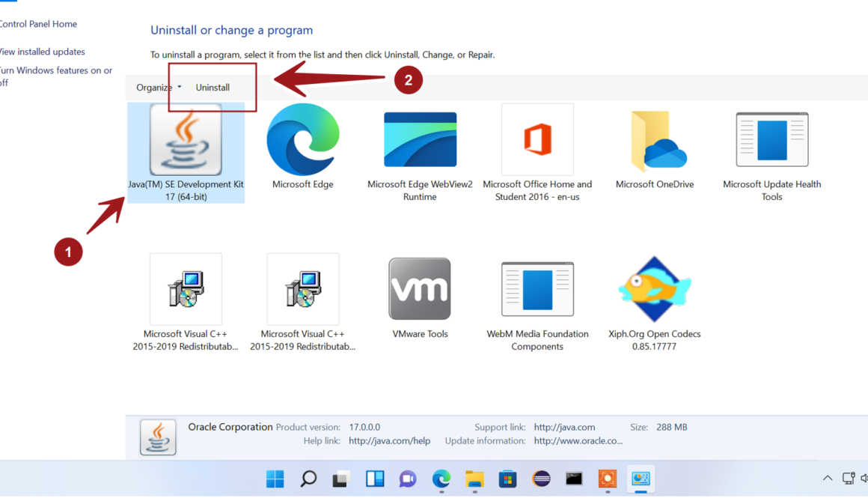Viewport: 868px width, 498px height.
Task: Click the Uninstall toolbar button
Action: pos(213,88)
